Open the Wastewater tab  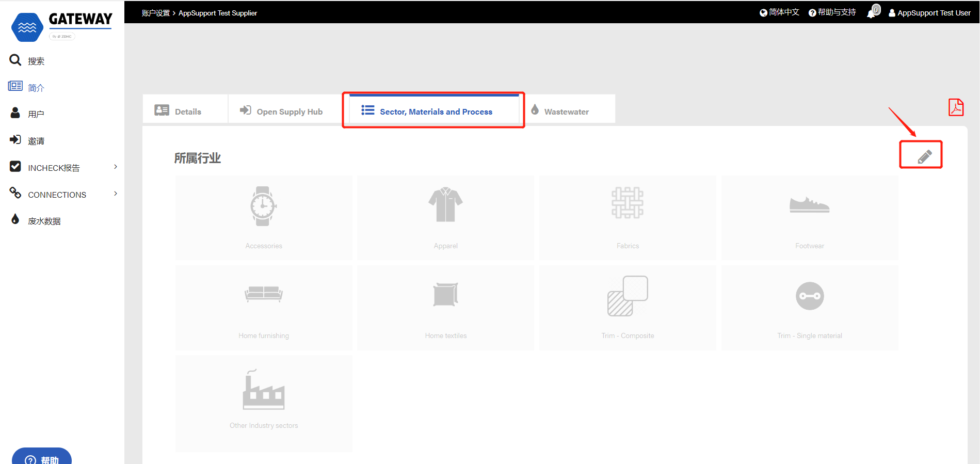pos(560,111)
